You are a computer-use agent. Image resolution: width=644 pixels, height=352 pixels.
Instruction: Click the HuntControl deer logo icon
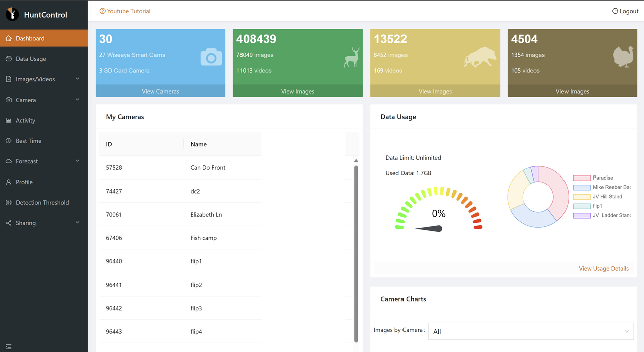pyautogui.click(x=12, y=14)
